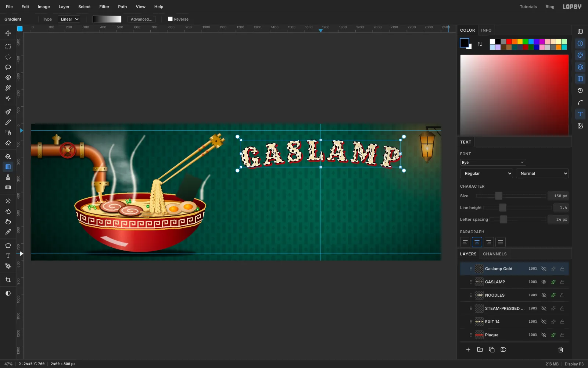
Task: Switch to the Channels tab
Action: pyautogui.click(x=495, y=254)
